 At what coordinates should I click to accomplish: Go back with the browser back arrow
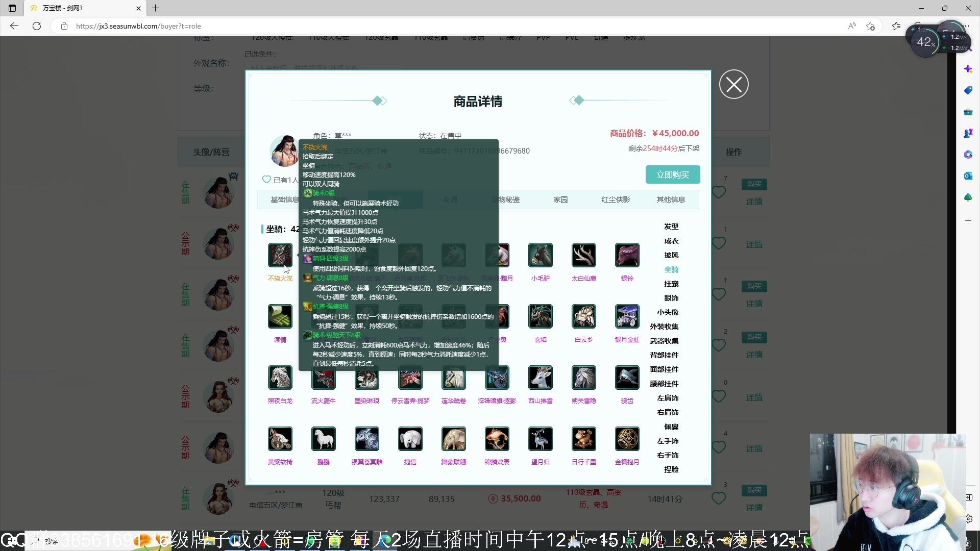point(14,26)
